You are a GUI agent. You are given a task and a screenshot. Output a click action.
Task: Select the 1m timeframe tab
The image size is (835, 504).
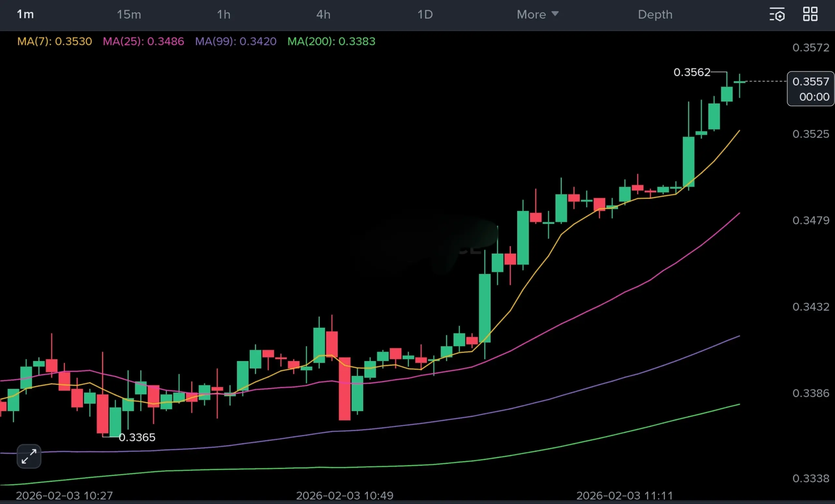click(25, 15)
